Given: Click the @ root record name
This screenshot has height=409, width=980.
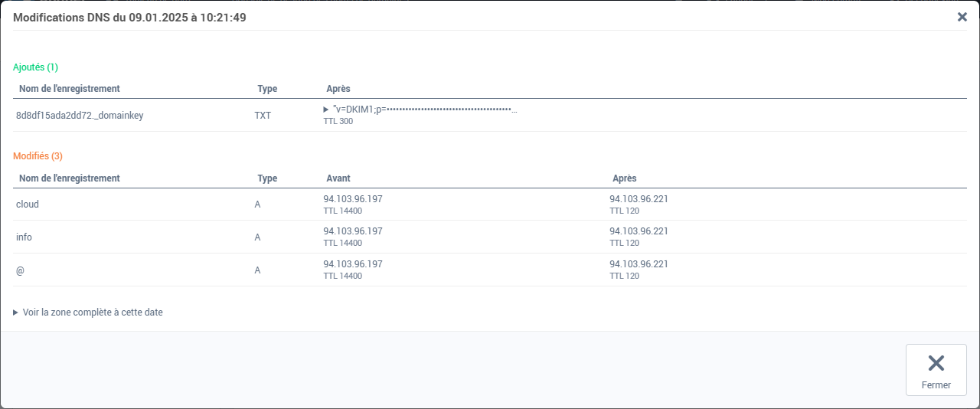Looking at the screenshot, I should click(21, 270).
